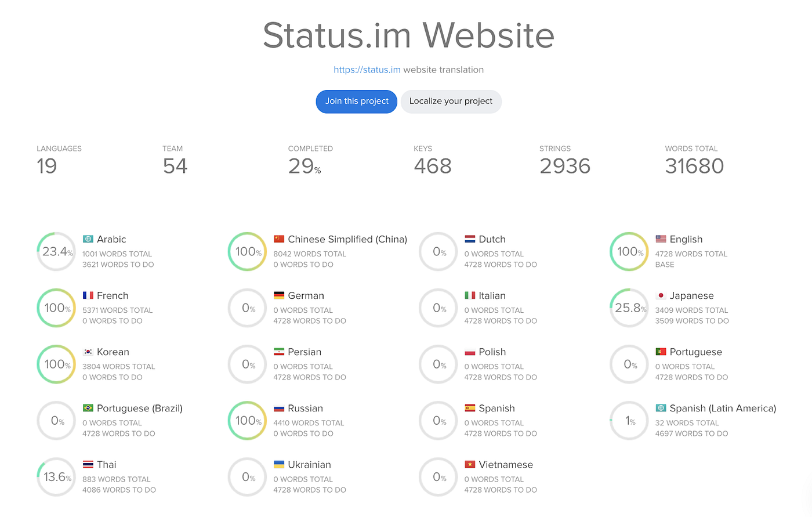Click the '8042 WORDS TOTAL' text

(x=310, y=254)
